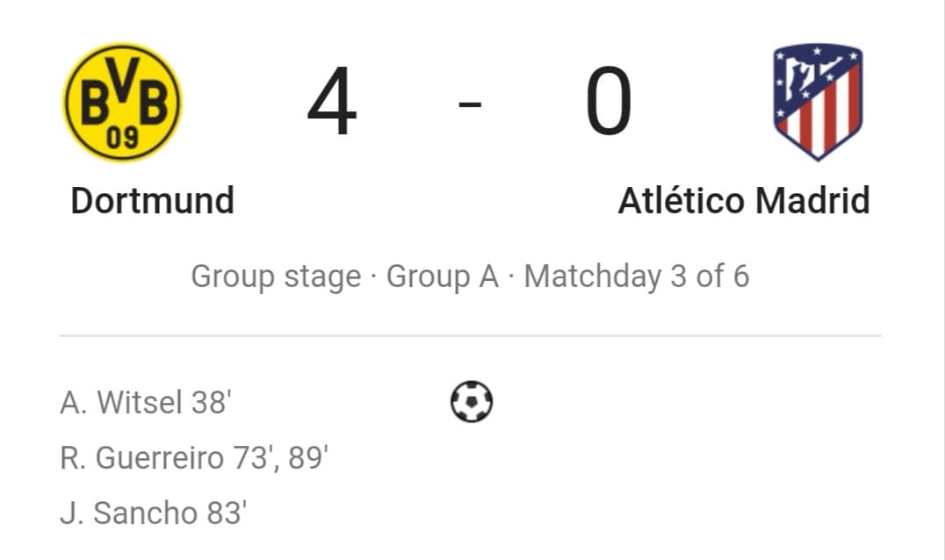Click the horizontal divider line
The image size is (945, 560).
[470, 335]
